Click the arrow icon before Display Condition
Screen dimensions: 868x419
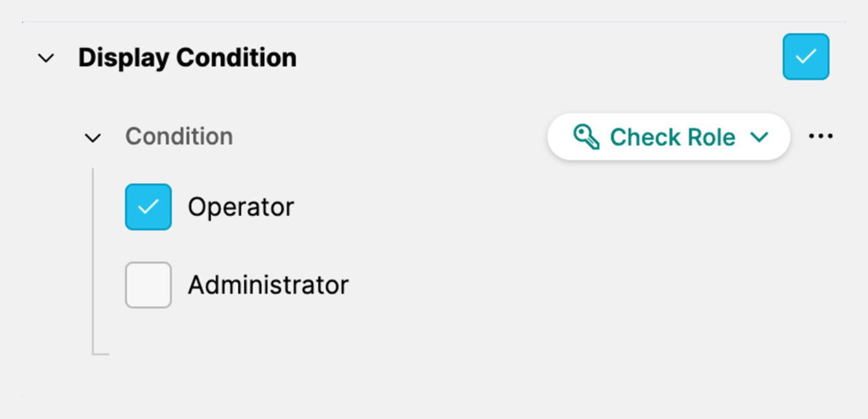[46, 58]
